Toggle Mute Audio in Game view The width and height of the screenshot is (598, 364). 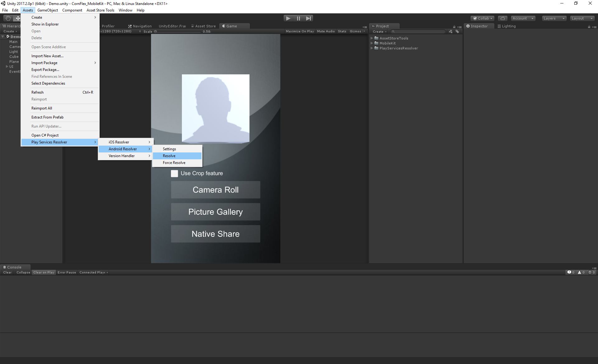pyautogui.click(x=326, y=31)
